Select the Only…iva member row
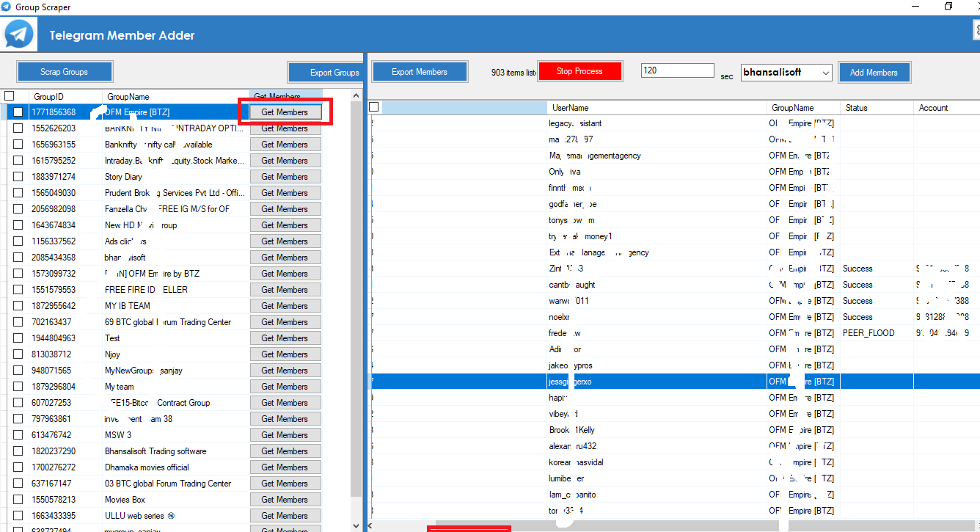The height and width of the screenshot is (532, 980). 674,172
